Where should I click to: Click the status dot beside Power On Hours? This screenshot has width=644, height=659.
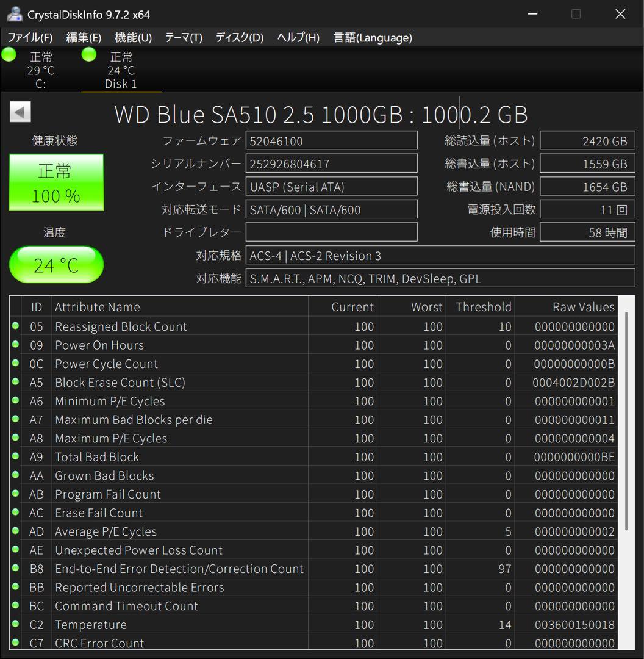tap(15, 345)
